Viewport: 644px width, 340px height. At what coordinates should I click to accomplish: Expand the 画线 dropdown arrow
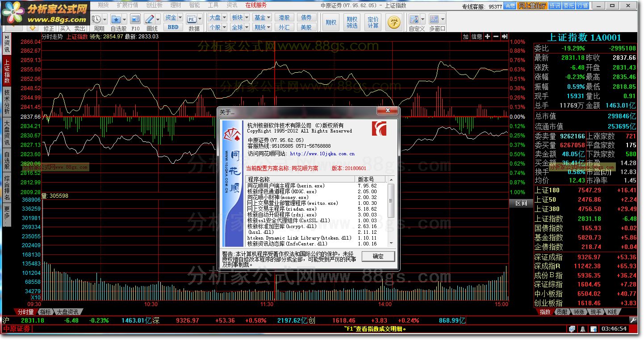(x=158, y=19)
